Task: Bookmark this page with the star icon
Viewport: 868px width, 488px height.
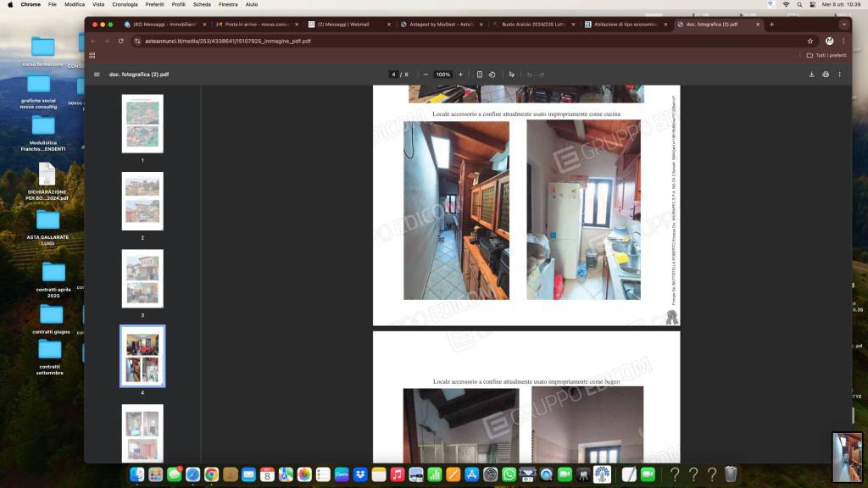Action: pyautogui.click(x=810, y=41)
